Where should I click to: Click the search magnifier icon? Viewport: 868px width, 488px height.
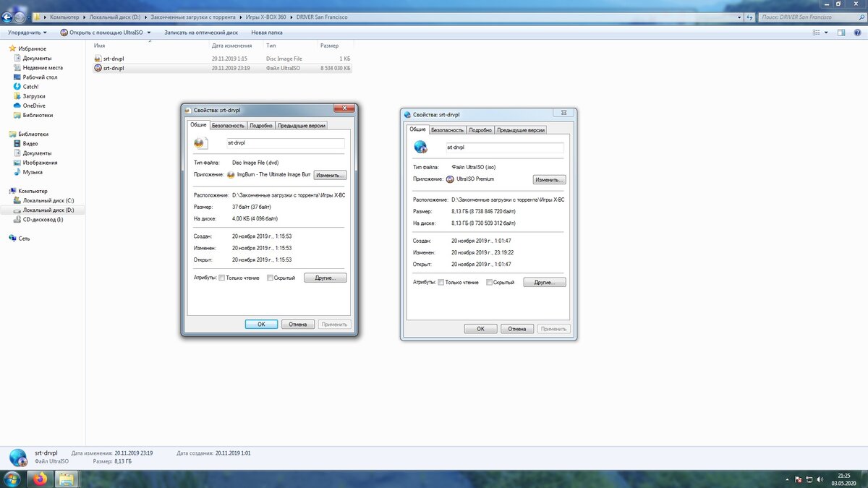[860, 17]
